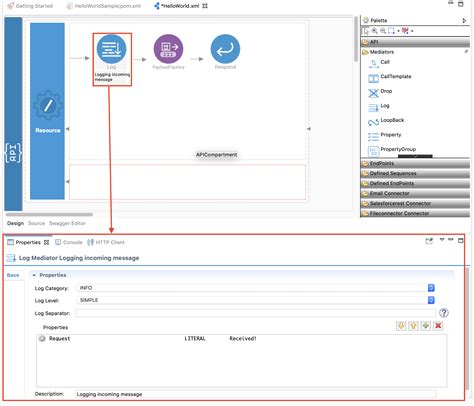The width and height of the screenshot is (474, 406).
Task: Click the 'Received!' value cell
Action: coord(243,339)
